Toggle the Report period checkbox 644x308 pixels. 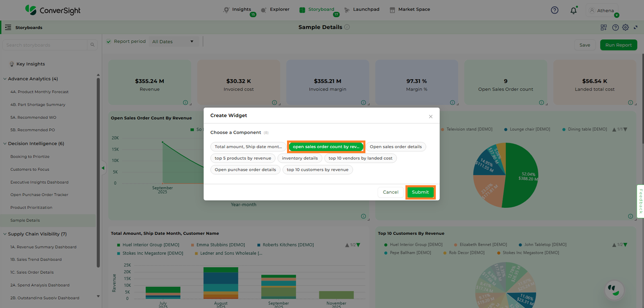pyautogui.click(x=109, y=41)
